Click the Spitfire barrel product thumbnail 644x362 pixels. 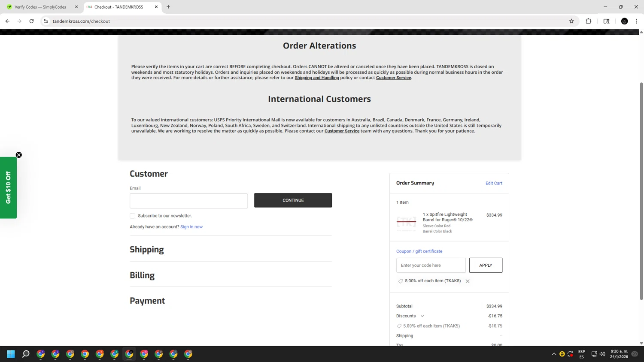tap(406, 223)
